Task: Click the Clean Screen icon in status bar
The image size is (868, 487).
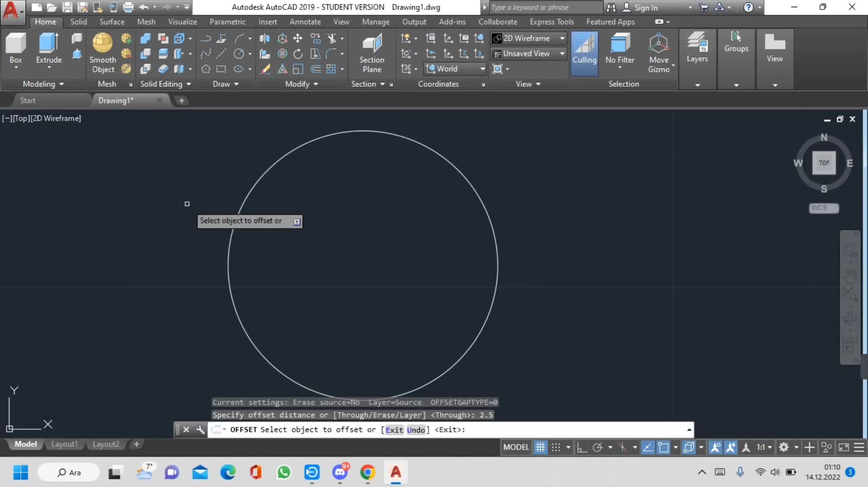Action: [844, 447]
